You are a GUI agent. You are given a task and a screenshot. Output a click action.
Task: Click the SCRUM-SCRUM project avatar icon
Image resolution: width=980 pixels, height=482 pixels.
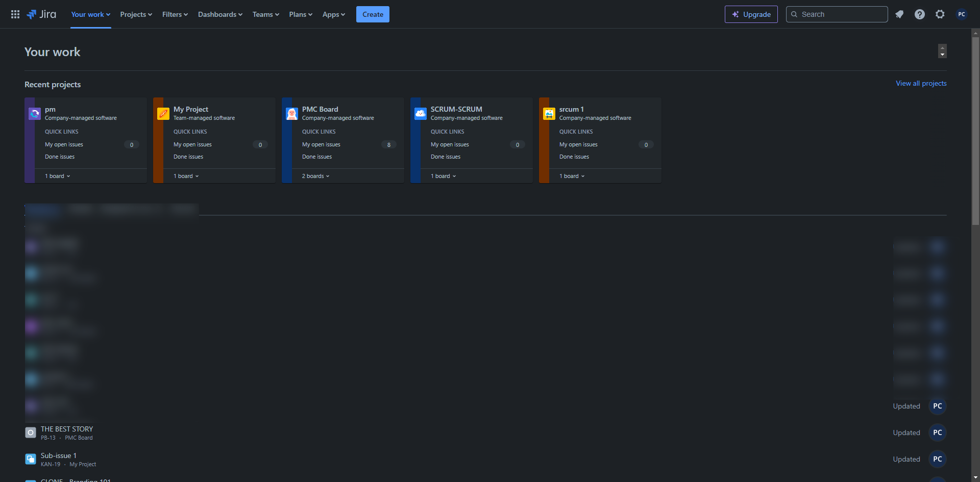[421, 114]
